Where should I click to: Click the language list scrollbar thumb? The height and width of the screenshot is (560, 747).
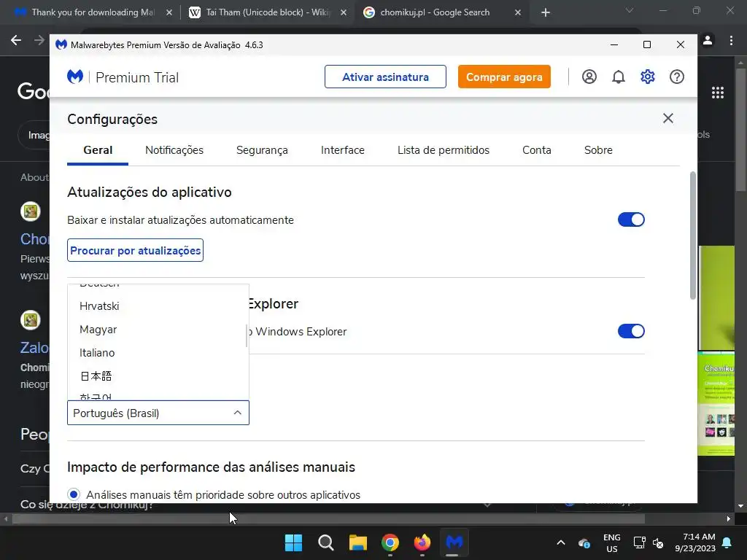tap(247, 335)
